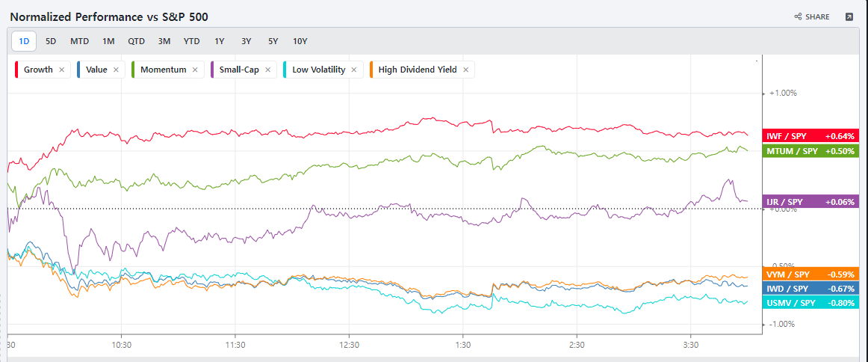Click the purple Small-Cap color bar
This screenshot has height=362, width=868.
(214, 70)
